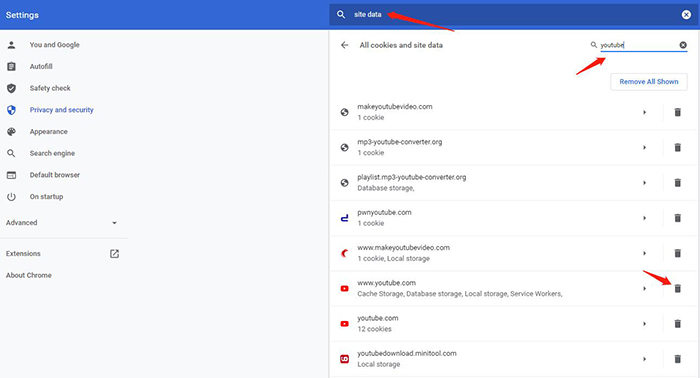
Task: Open Appearance settings
Action: (49, 132)
